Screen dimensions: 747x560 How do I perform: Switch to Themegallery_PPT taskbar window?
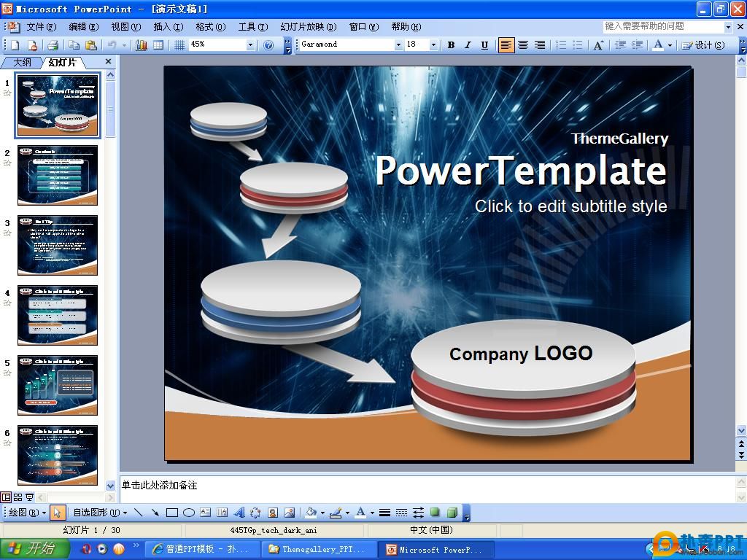coord(317,549)
